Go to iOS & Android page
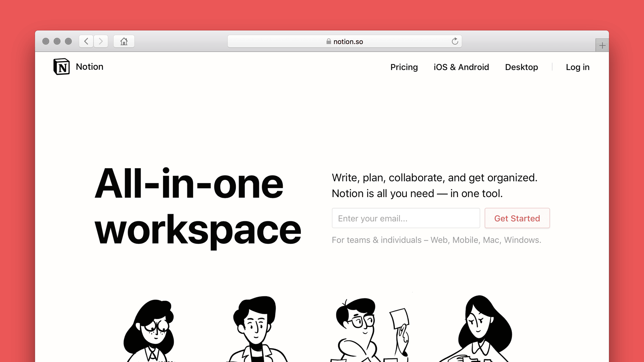The image size is (644, 362). click(461, 67)
